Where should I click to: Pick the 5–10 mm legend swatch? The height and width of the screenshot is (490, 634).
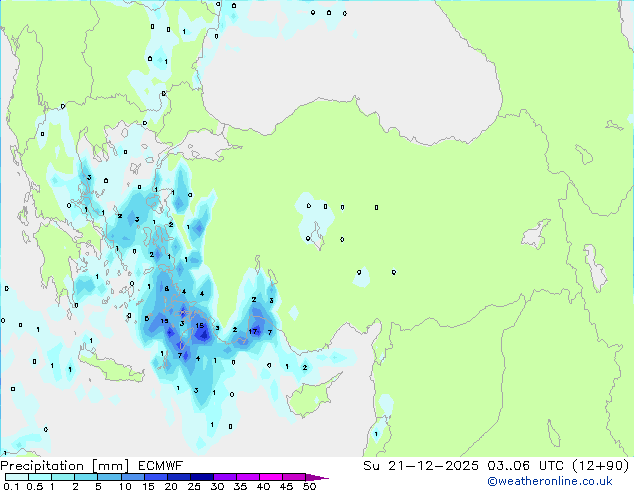[109, 477]
